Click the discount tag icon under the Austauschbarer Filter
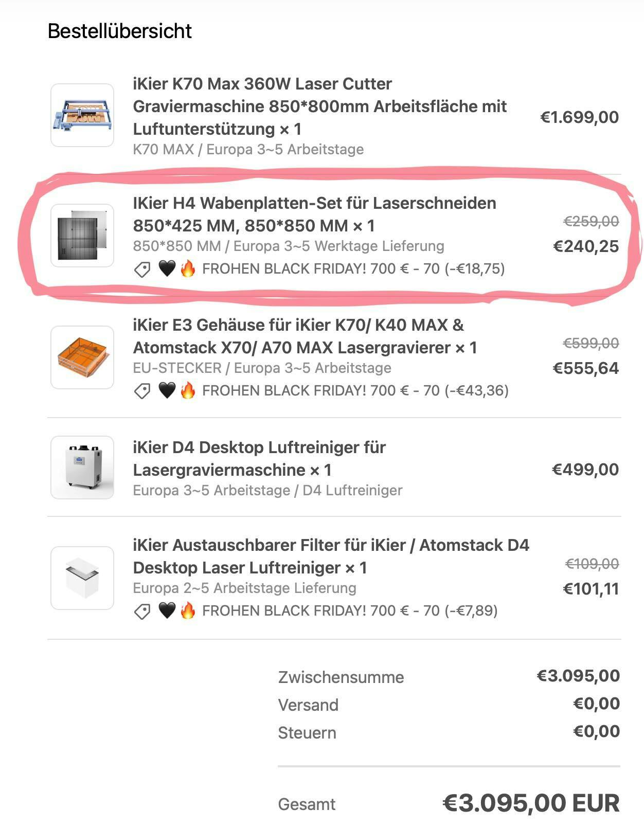 point(142,611)
